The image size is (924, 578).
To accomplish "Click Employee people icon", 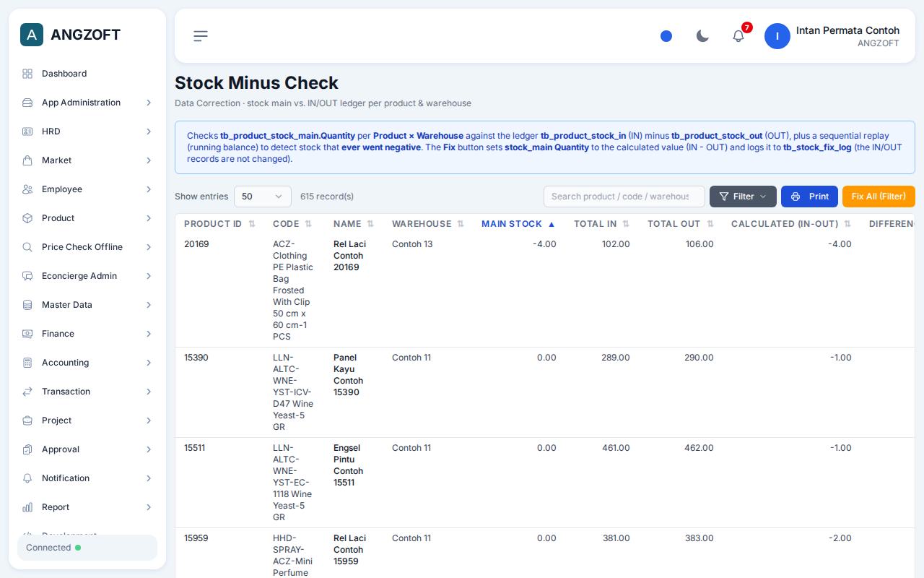I will tap(27, 189).
